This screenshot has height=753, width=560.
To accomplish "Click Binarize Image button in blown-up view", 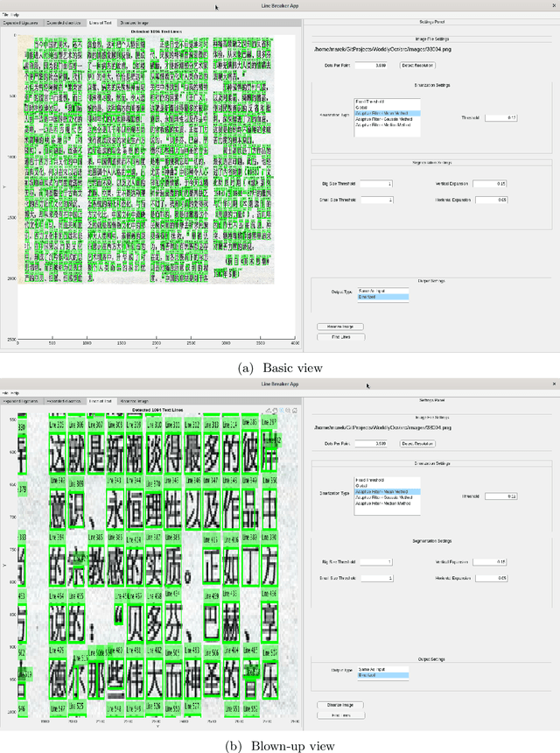I will tap(339, 704).
